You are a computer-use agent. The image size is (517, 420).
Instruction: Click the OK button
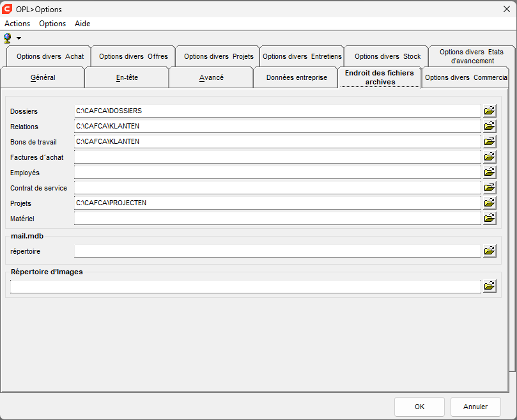(419, 407)
